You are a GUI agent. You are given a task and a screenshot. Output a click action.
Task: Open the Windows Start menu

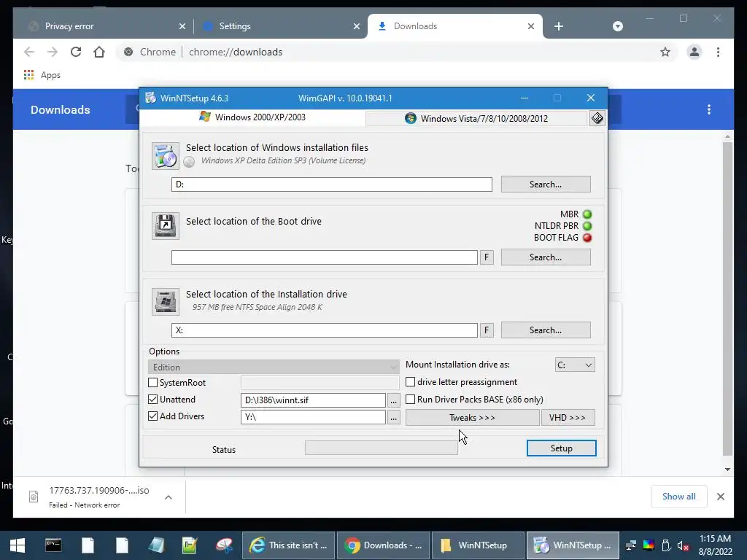[x=18, y=545]
